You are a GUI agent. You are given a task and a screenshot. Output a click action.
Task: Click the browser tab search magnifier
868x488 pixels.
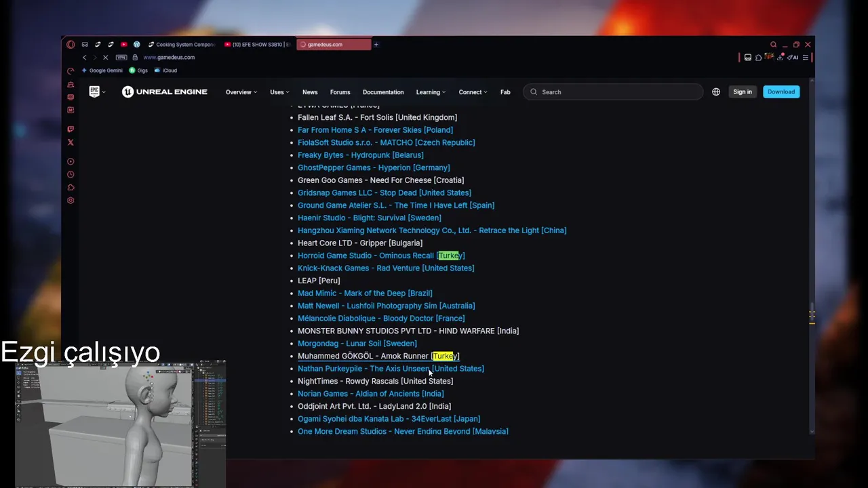tap(773, 45)
